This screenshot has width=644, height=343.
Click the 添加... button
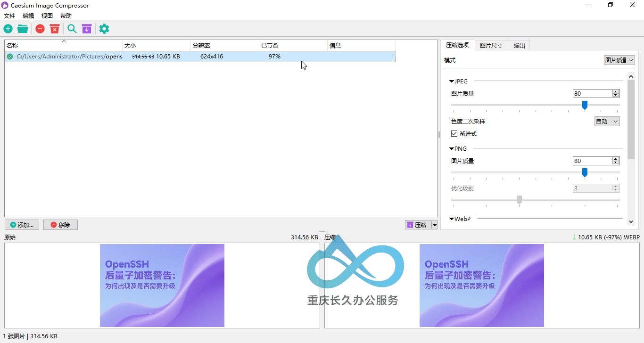tap(22, 225)
